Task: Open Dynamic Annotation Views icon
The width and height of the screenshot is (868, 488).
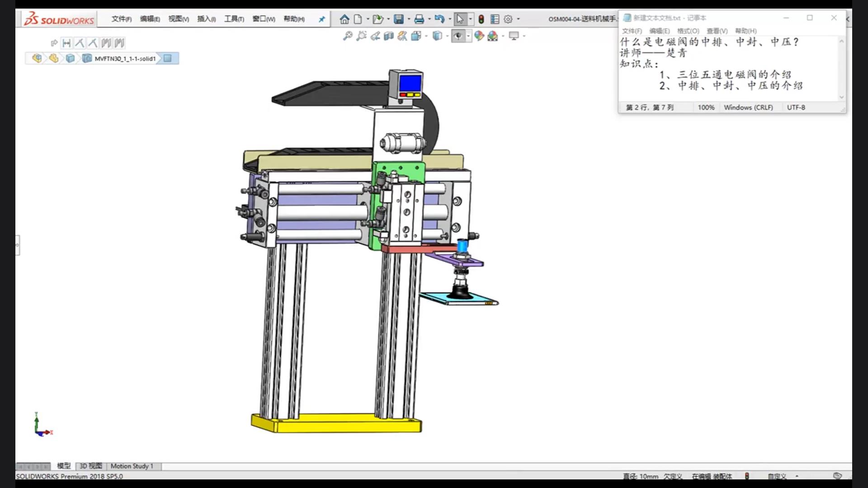Action: (402, 36)
